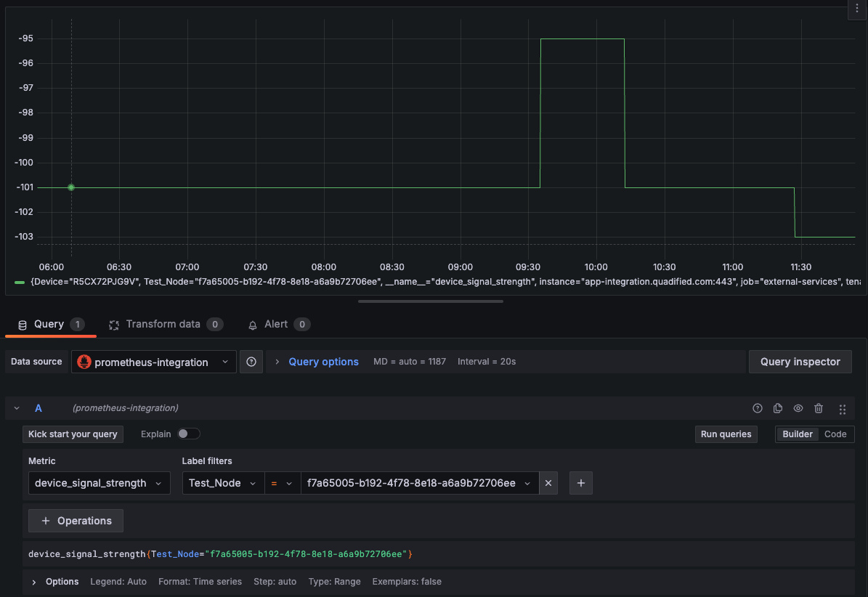This screenshot has height=597, width=868.
Task: Open the prometheus-integration data source dropdown
Action: (154, 362)
